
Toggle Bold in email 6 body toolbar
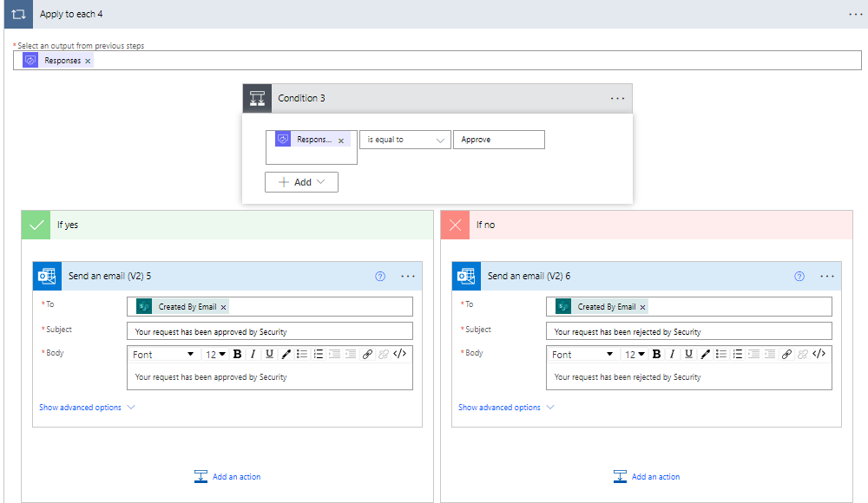point(656,354)
